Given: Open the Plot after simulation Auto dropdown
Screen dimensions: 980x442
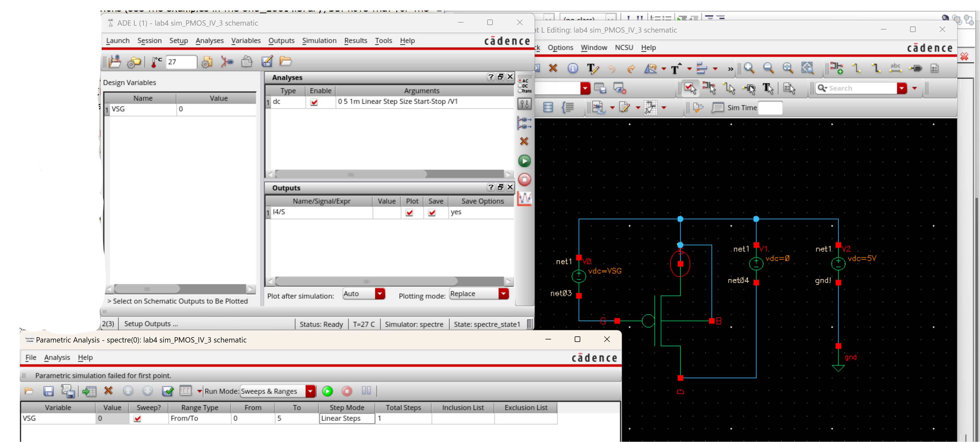Looking at the screenshot, I should click(380, 293).
